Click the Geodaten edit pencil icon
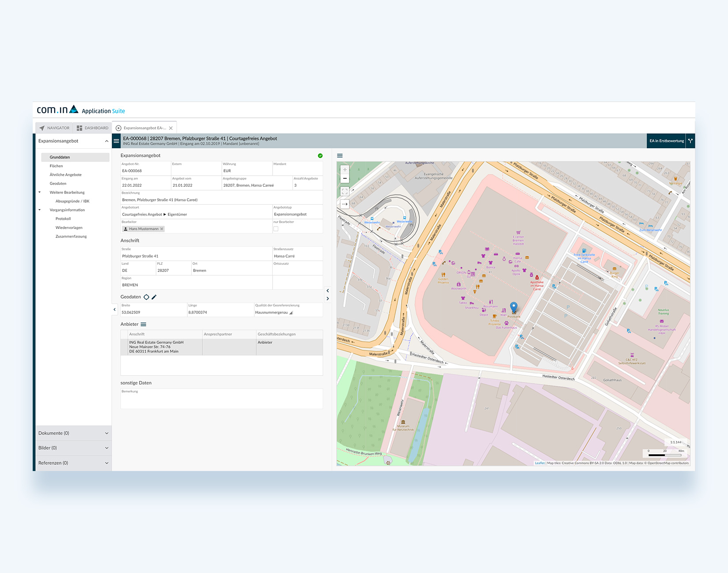The height and width of the screenshot is (573, 728). (154, 297)
